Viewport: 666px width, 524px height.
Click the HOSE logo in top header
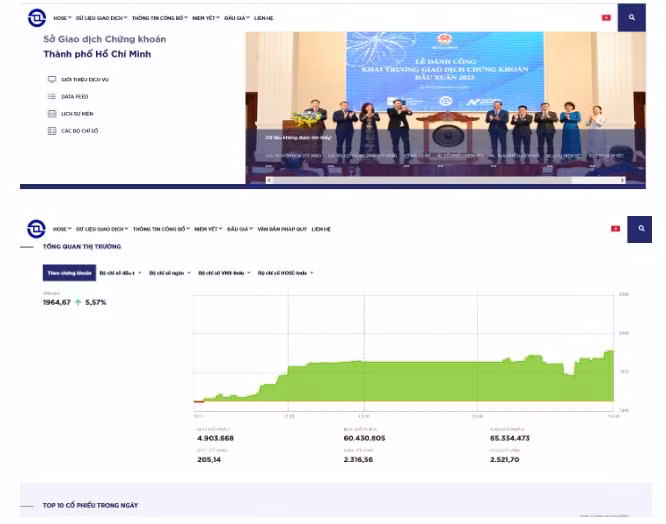coord(37,18)
